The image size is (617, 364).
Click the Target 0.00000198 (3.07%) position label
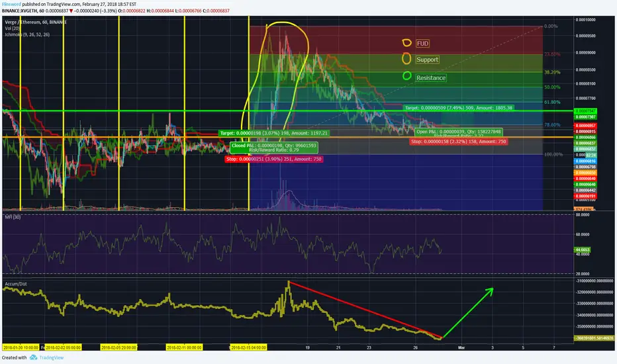coord(274,133)
